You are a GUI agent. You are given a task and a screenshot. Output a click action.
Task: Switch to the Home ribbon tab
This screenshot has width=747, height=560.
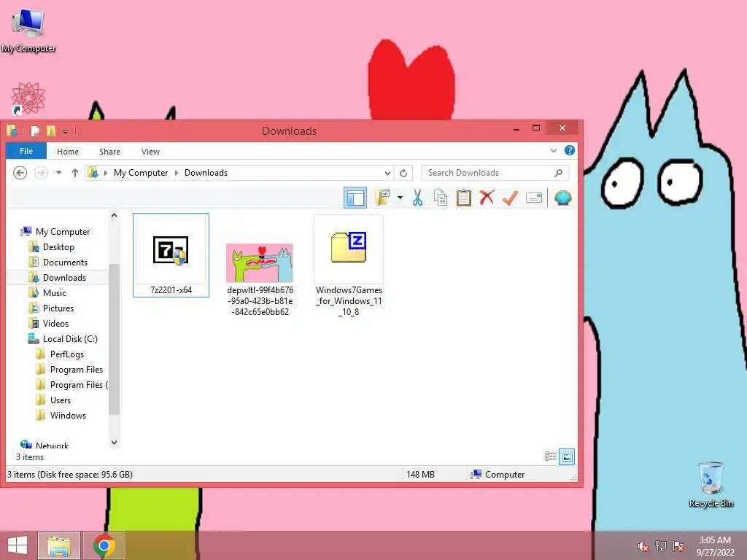(68, 152)
